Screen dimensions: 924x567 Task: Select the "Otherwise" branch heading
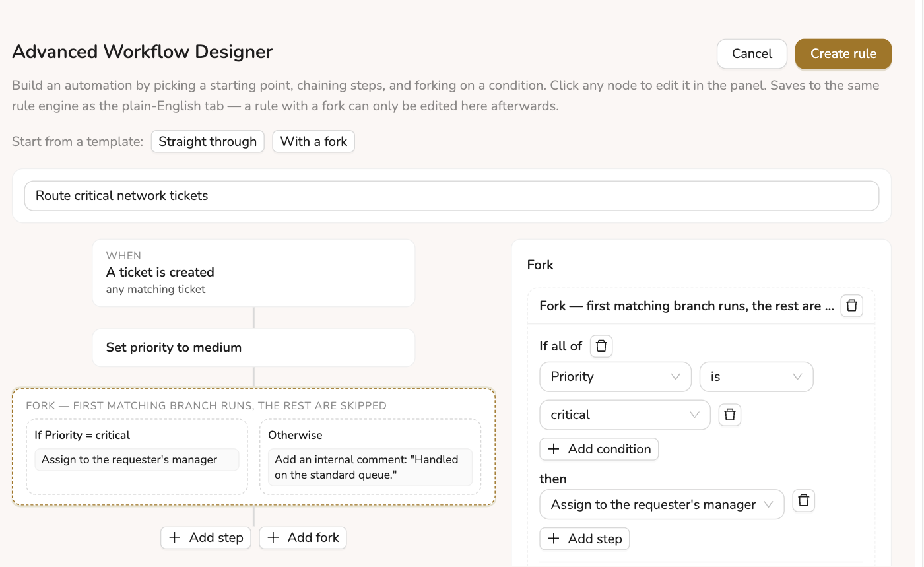[x=295, y=435]
